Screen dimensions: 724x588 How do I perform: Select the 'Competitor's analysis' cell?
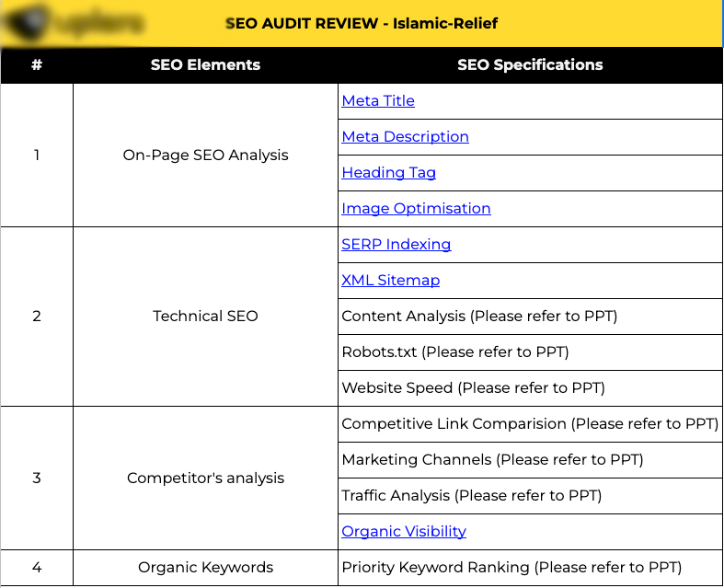coord(205,478)
